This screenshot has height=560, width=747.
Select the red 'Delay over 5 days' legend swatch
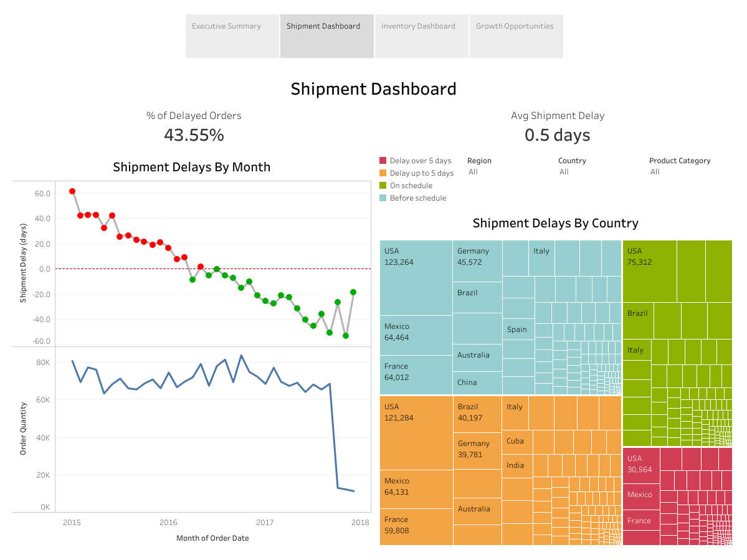tap(383, 160)
